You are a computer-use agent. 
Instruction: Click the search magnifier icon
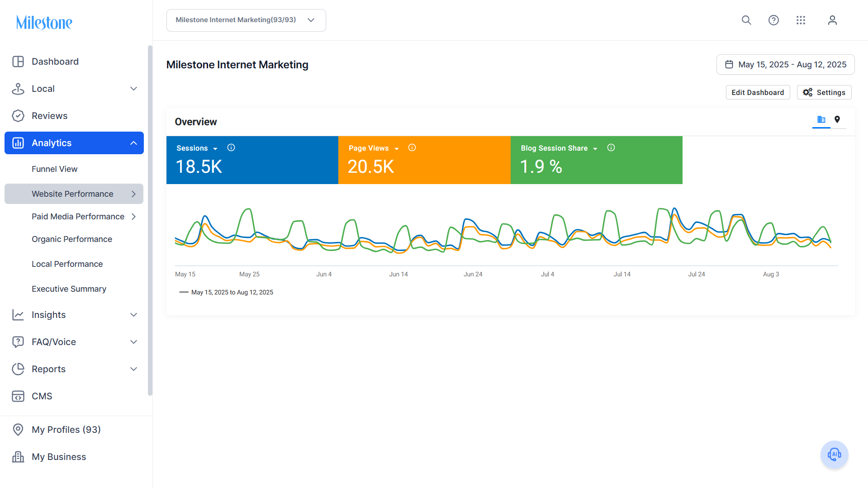(x=746, y=20)
